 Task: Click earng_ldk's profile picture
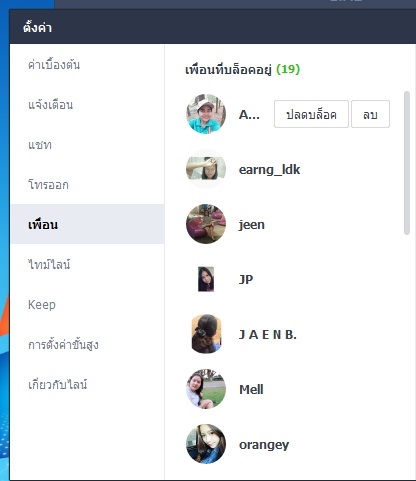[x=206, y=169]
